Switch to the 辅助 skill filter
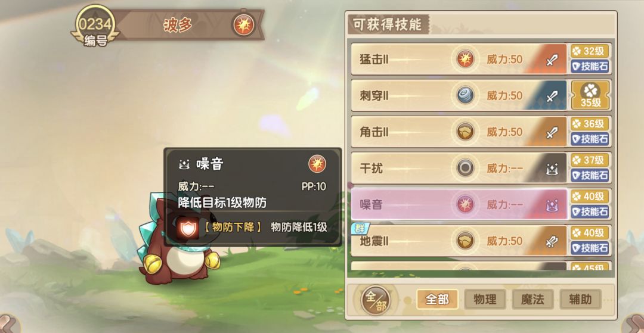 [x=580, y=300]
